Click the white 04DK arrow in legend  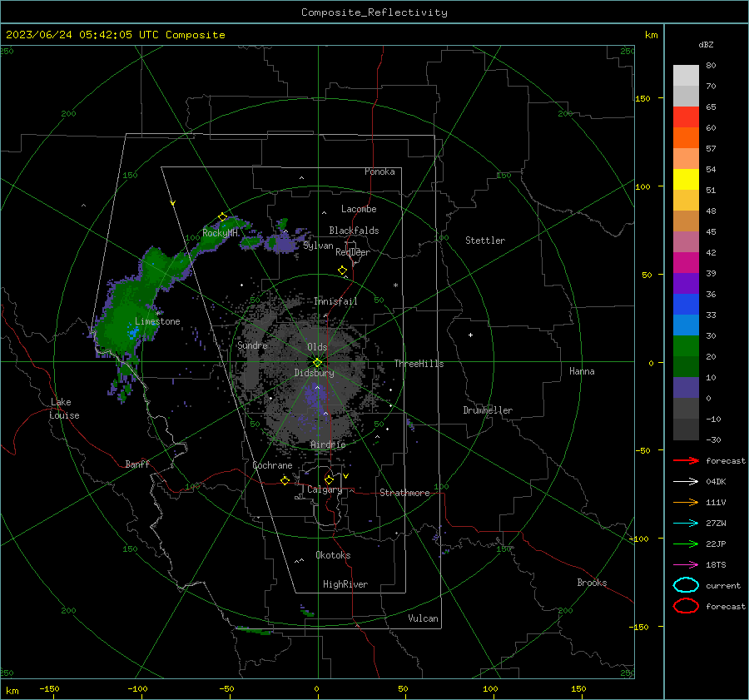coord(686,482)
